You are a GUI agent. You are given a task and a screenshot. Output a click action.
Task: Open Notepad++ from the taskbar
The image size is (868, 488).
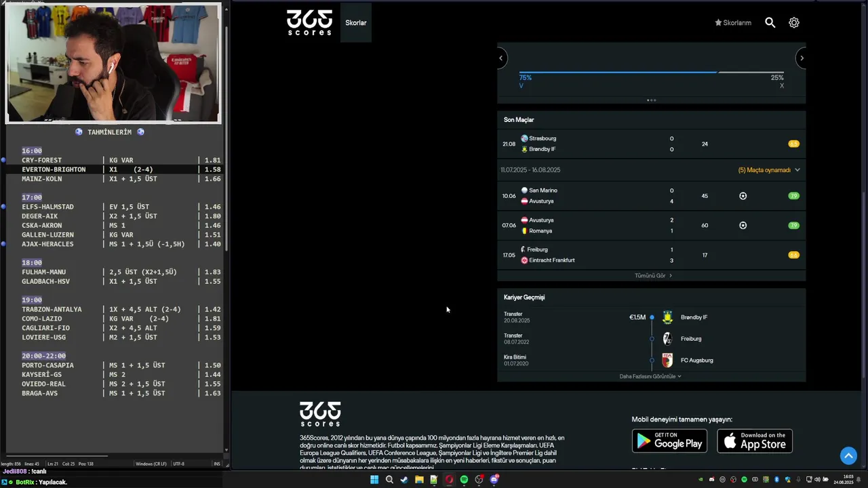pyautogui.click(x=434, y=479)
